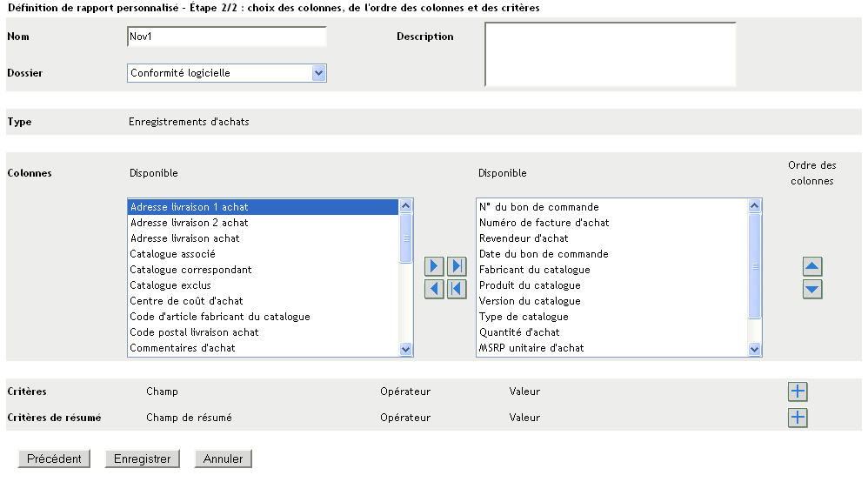Open the Dossier dropdown
This screenshot has height=482, width=868.
click(318, 73)
